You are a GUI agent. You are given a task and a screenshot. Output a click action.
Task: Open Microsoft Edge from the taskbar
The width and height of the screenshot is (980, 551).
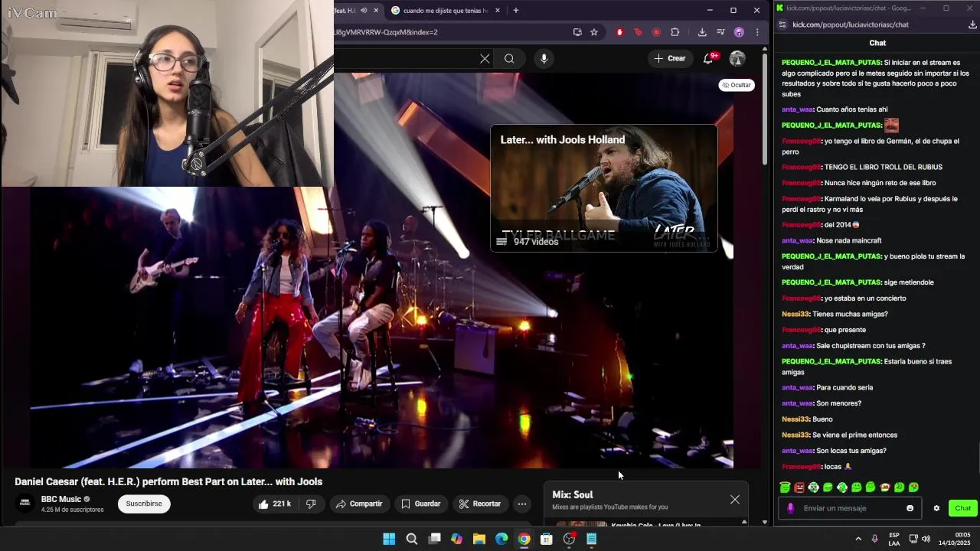tap(501, 539)
